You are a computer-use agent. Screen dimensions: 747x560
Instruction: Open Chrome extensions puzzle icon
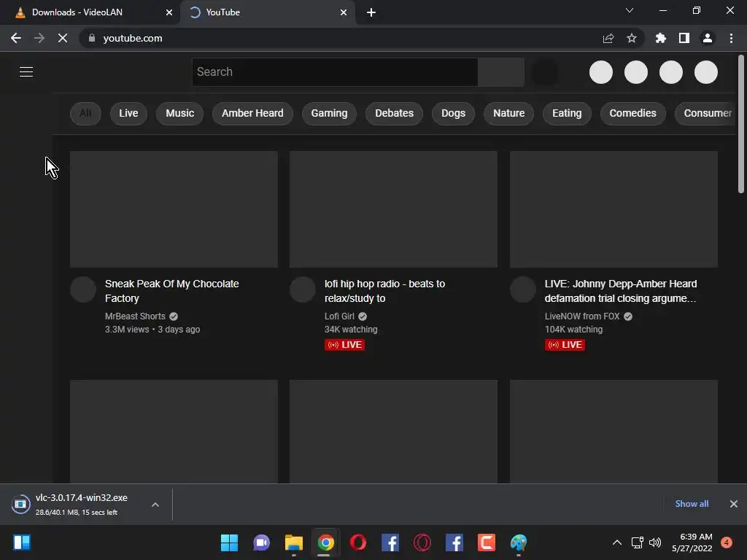click(660, 38)
